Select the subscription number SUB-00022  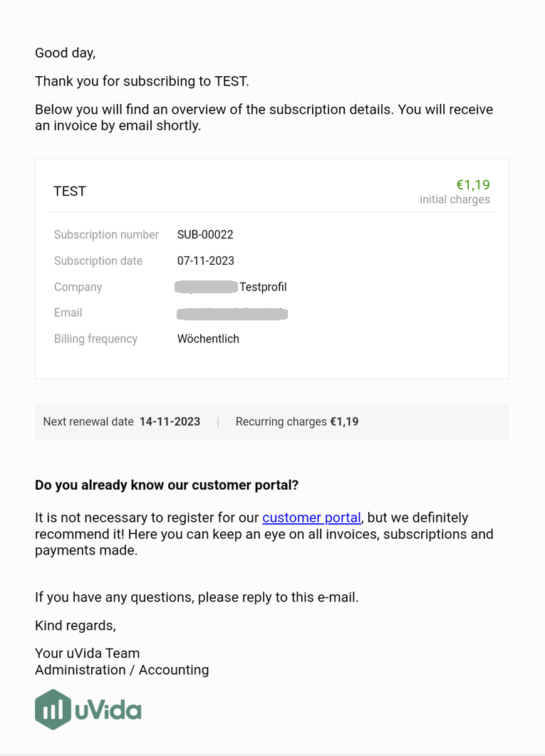205,235
